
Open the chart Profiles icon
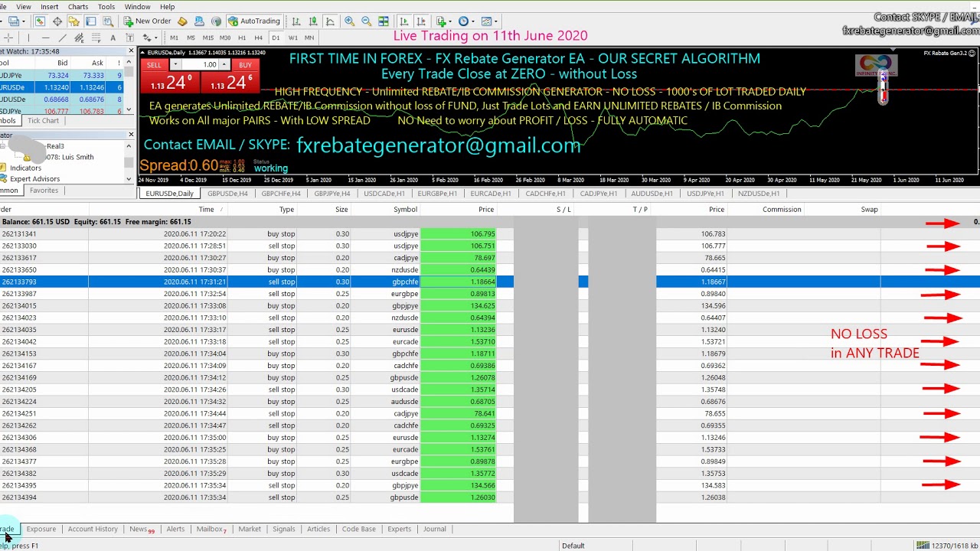(x=14, y=21)
